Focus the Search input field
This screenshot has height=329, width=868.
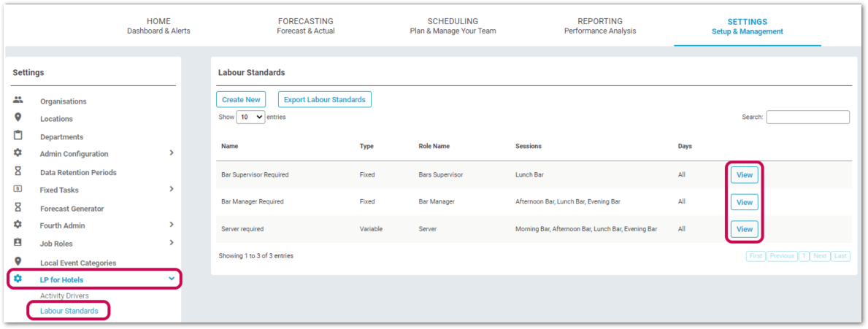coord(807,117)
